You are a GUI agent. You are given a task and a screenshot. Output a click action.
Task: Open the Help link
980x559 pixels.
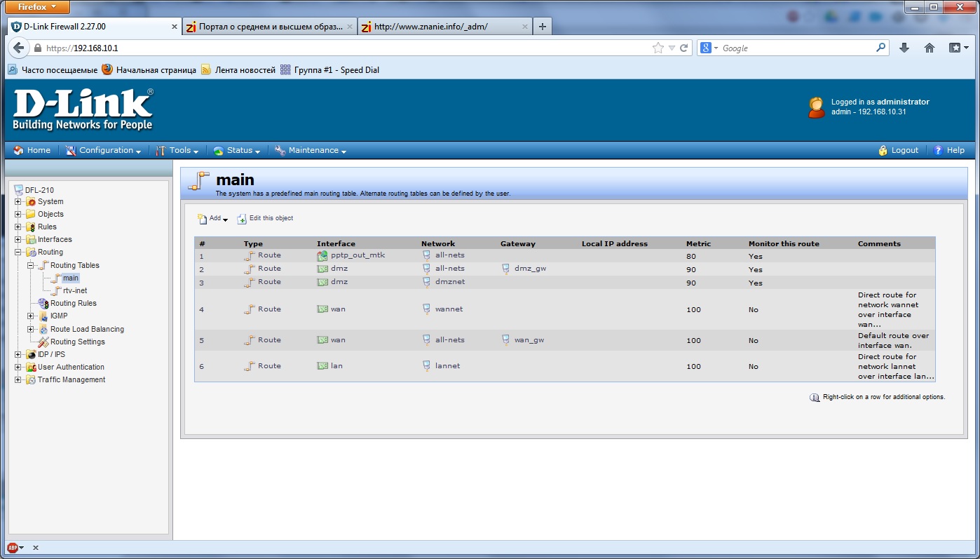pyautogui.click(x=949, y=150)
